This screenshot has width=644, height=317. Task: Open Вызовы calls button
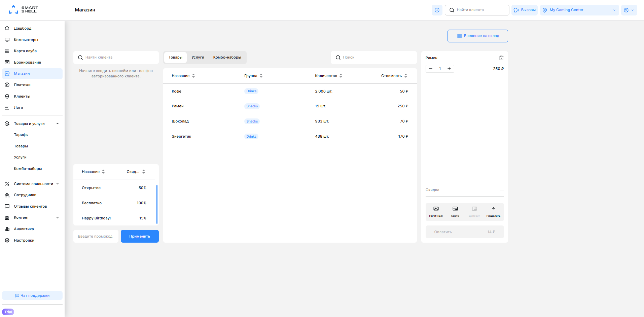[x=525, y=10]
